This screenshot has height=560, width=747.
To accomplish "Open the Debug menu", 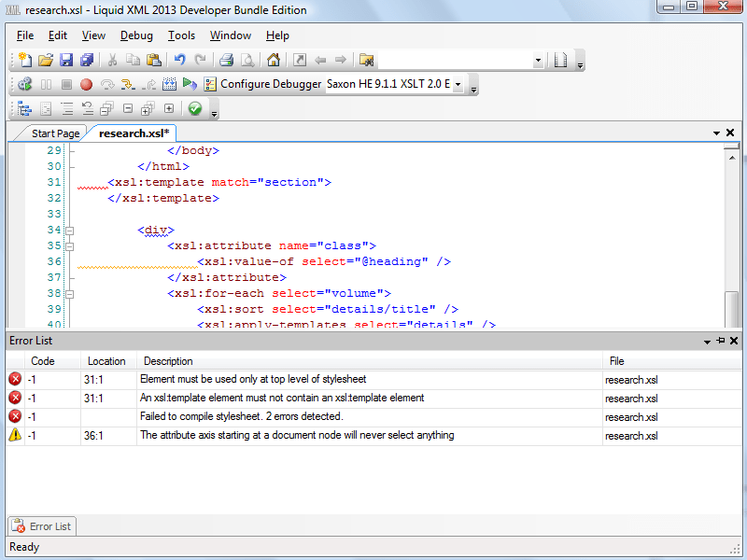I will click(136, 35).
